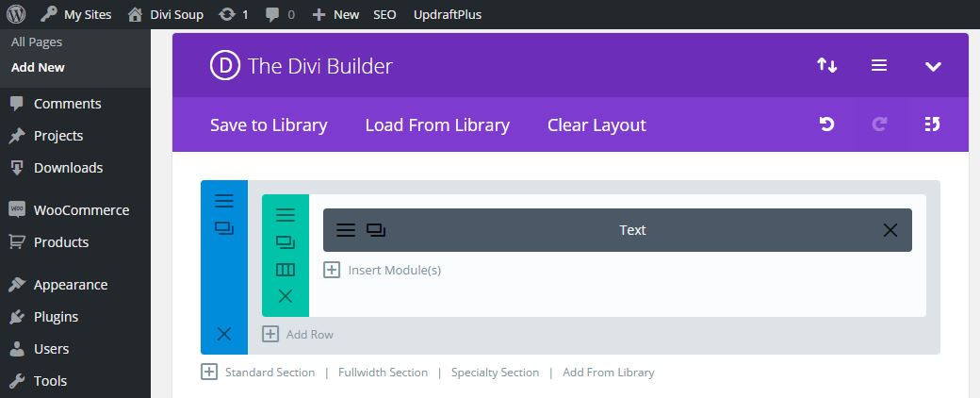Go to All Pages

[37, 41]
